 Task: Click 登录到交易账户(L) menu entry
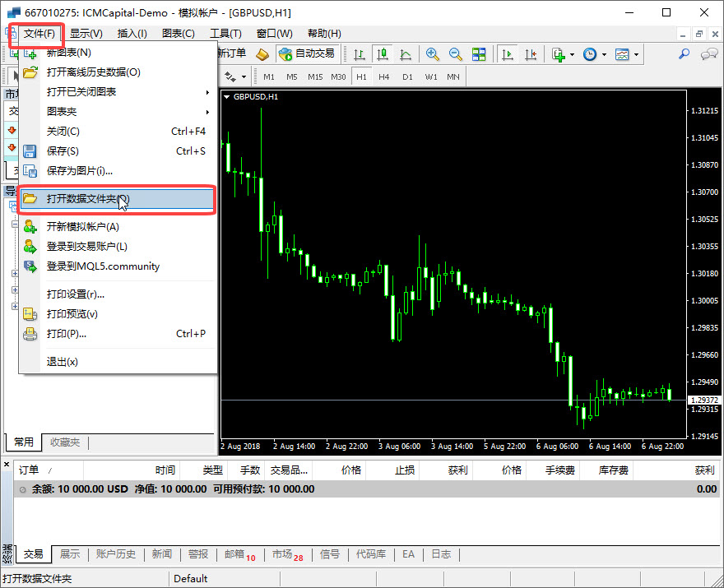click(87, 247)
